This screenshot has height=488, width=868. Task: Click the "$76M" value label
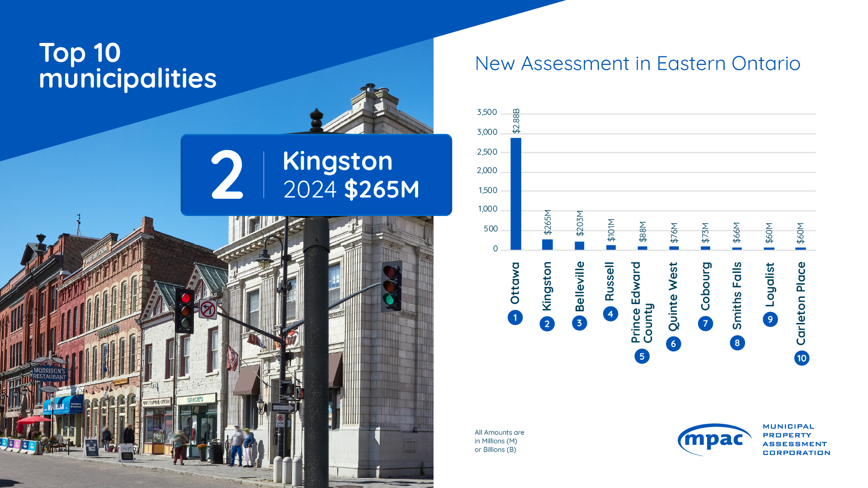coord(675,233)
